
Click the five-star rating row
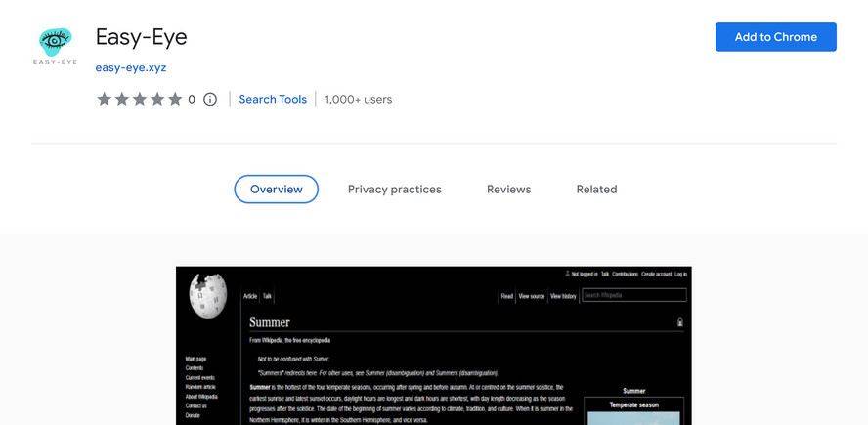pos(140,99)
